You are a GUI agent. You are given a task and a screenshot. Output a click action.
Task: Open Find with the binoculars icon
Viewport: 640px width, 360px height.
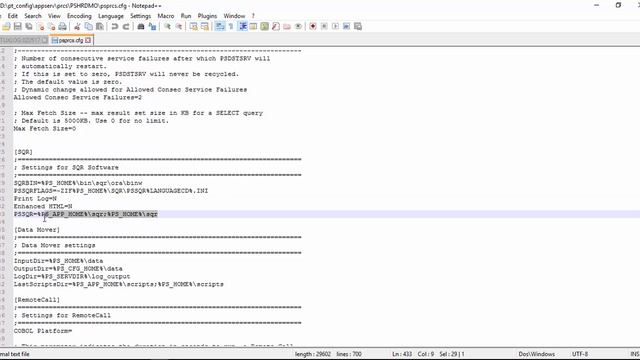(141, 27)
